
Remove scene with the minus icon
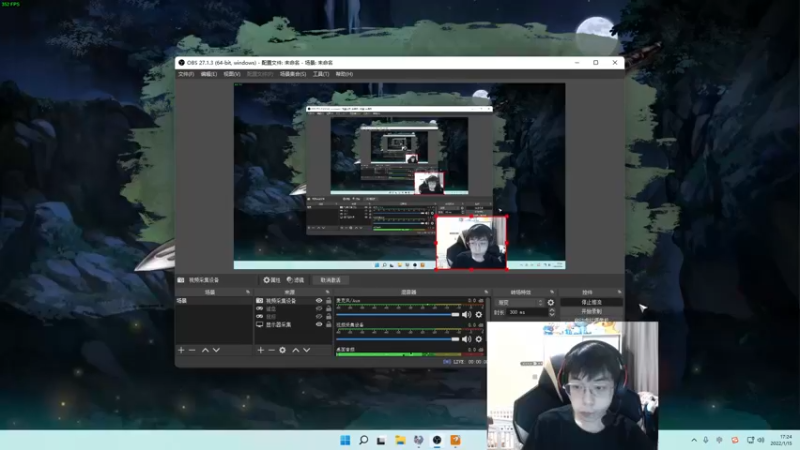tap(192, 350)
